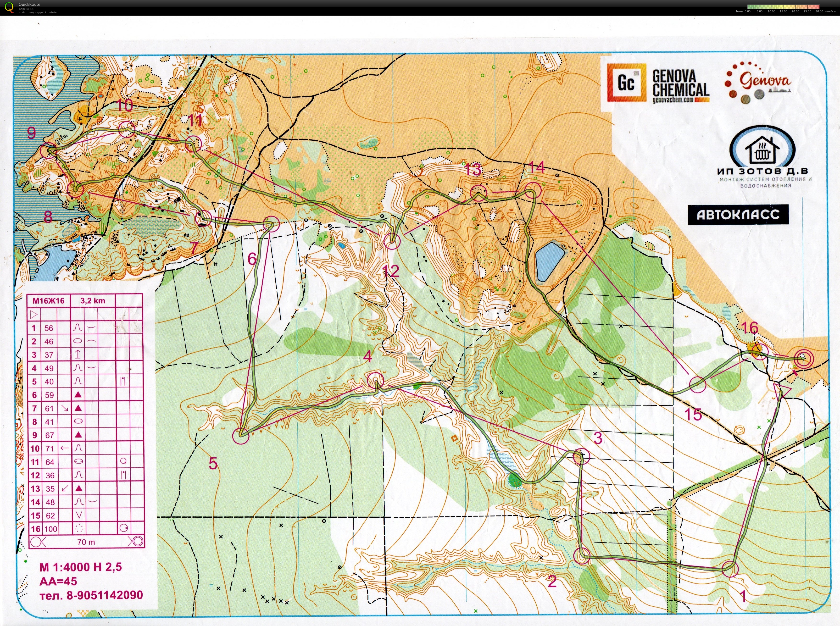Viewport: 840px width, 626px height.
Task: Open the matstroeng.se/quickroute/en link
Action: coord(38,12)
